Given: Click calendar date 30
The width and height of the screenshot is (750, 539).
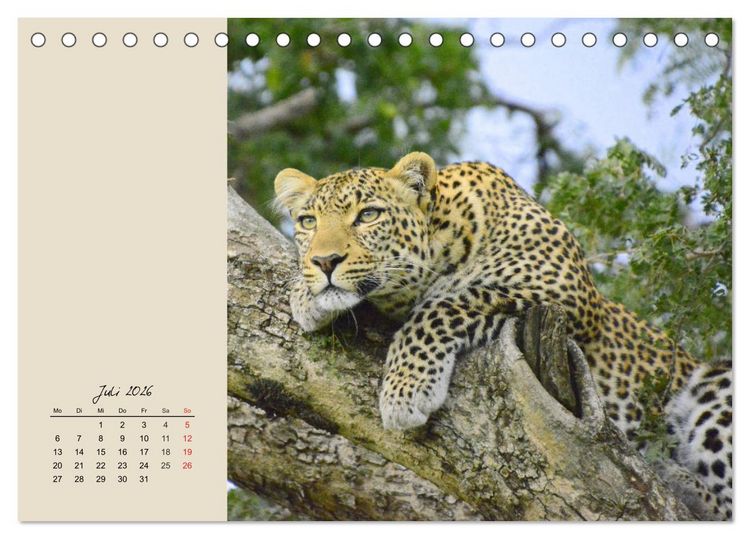Looking at the screenshot, I should (x=122, y=479).
